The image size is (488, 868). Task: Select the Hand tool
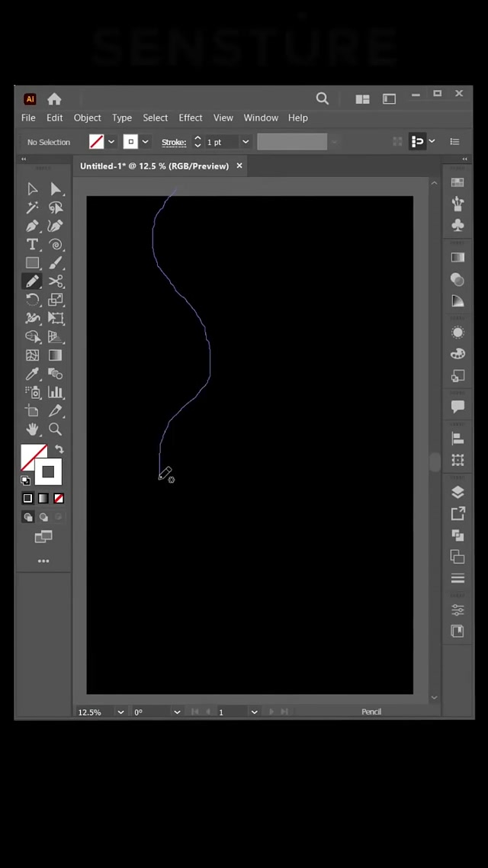(x=32, y=429)
